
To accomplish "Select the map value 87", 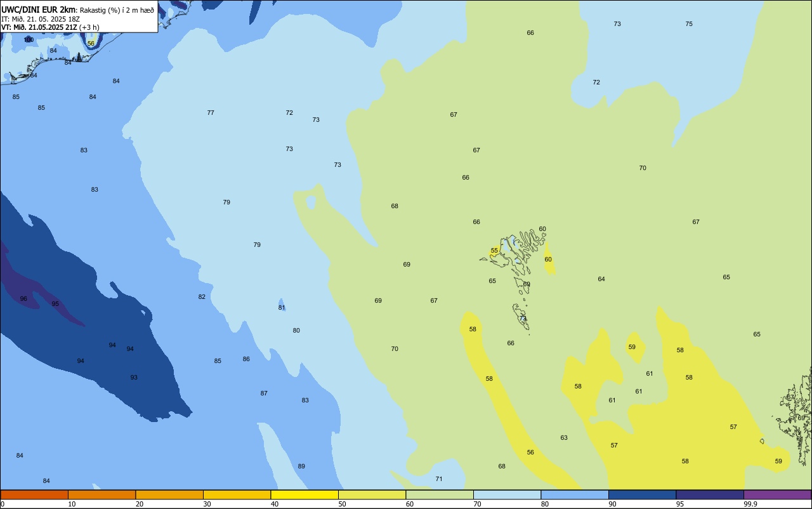I will (x=264, y=393).
